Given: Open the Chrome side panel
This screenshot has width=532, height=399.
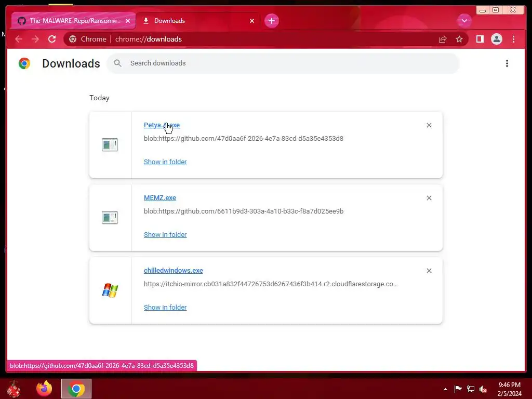Looking at the screenshot, I should coord(480,39).
